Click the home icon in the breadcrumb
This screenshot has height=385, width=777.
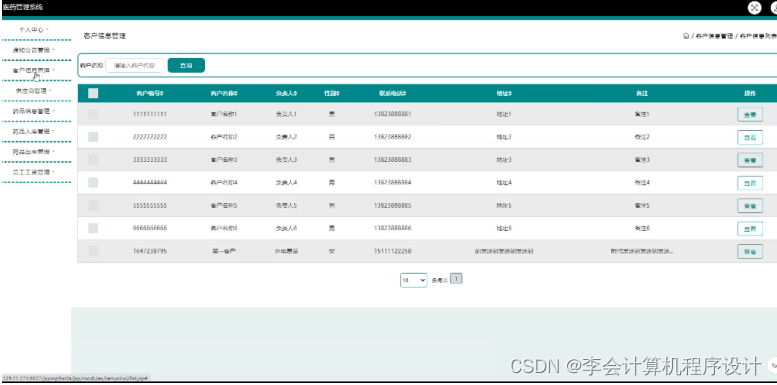pos(686,36)
